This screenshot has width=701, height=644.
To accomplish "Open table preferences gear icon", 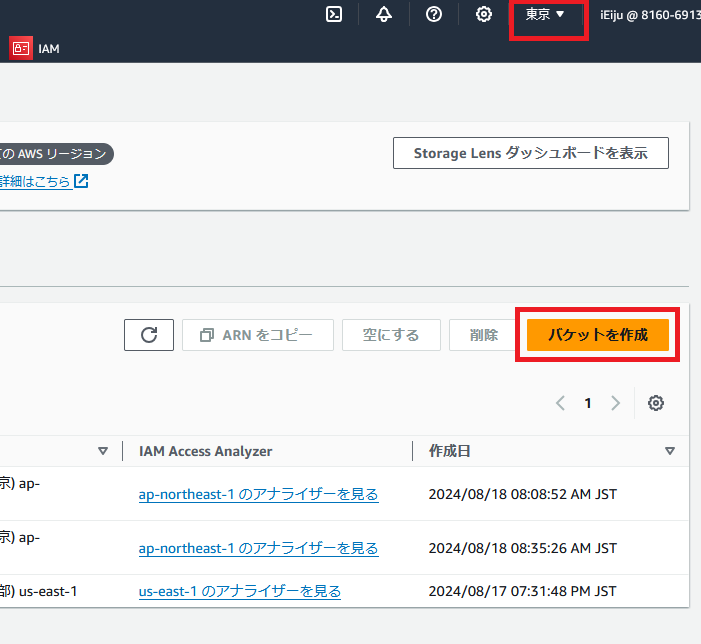I will (x=656, y=403).
